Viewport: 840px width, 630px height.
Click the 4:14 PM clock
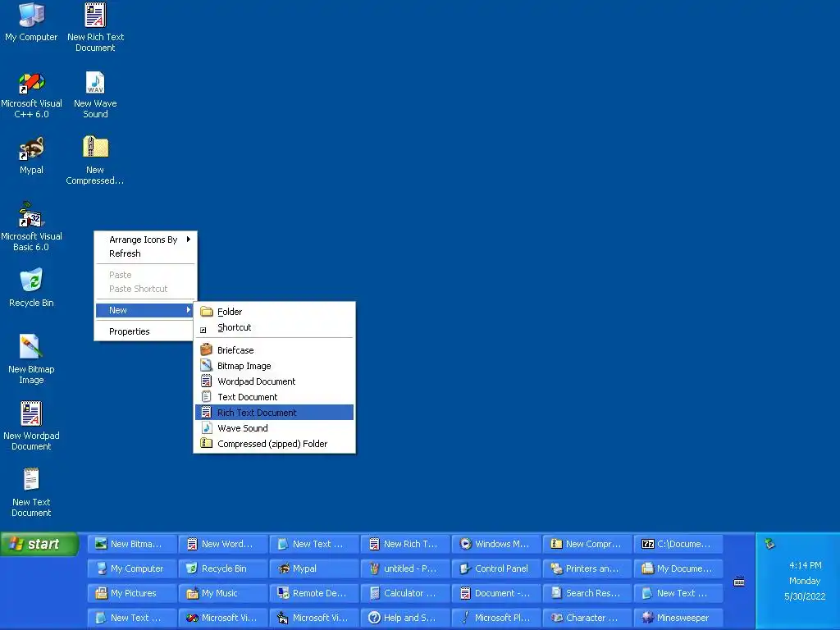click(x=806, y=565)
